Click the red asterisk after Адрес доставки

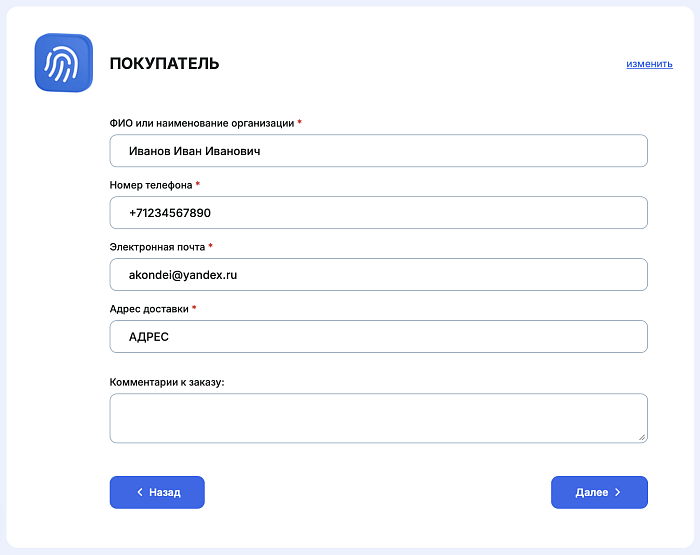[194, 309]
